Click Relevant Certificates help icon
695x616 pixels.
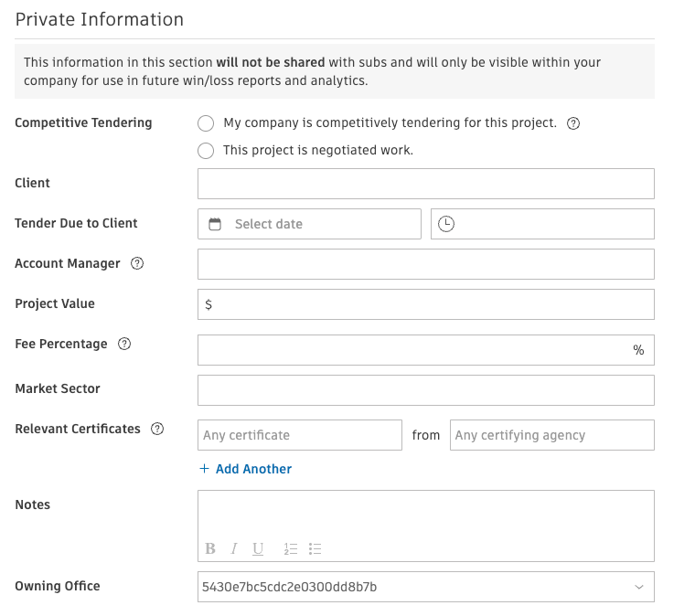click(x=157, y=429)
